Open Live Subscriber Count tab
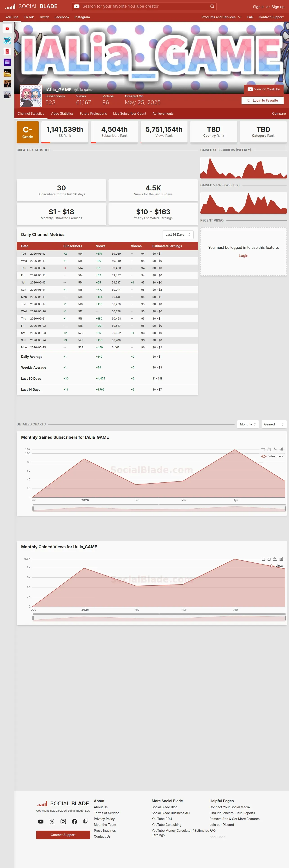The height and width of the screenshot is (868, 289). click(x=129, y=114)
